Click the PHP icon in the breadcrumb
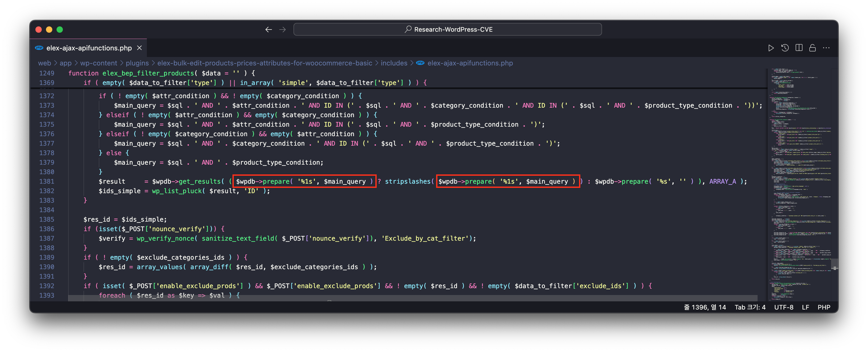868x352 pixels. 420,63
